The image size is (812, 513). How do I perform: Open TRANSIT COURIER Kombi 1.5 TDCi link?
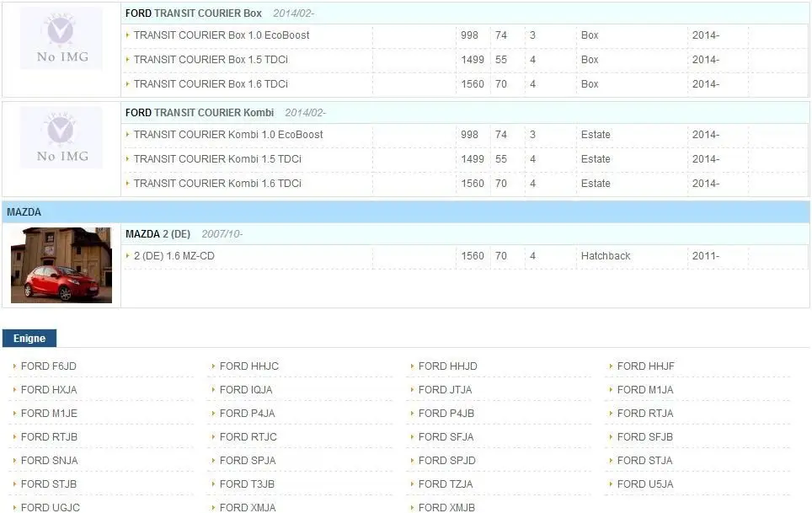(217, 159)
